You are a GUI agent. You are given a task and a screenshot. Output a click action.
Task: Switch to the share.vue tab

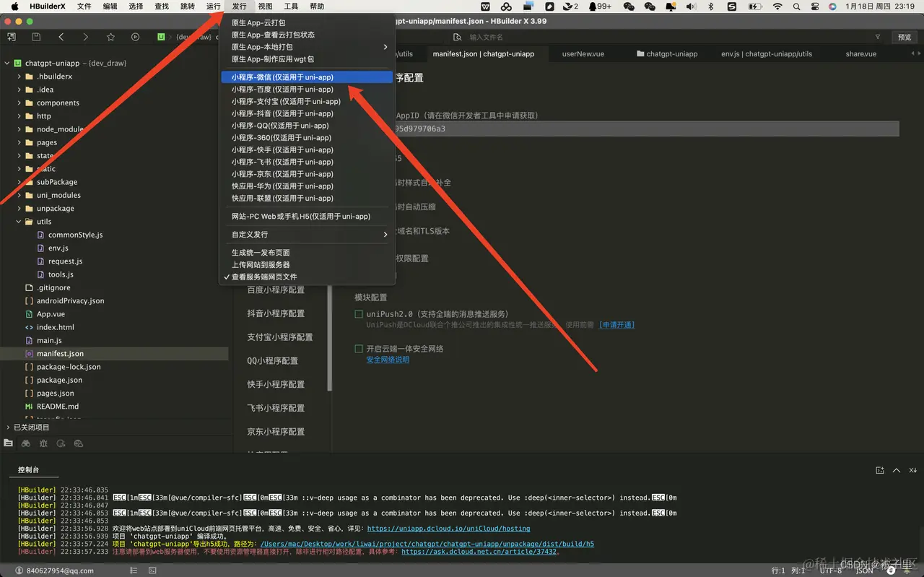[x=861, y=54]
